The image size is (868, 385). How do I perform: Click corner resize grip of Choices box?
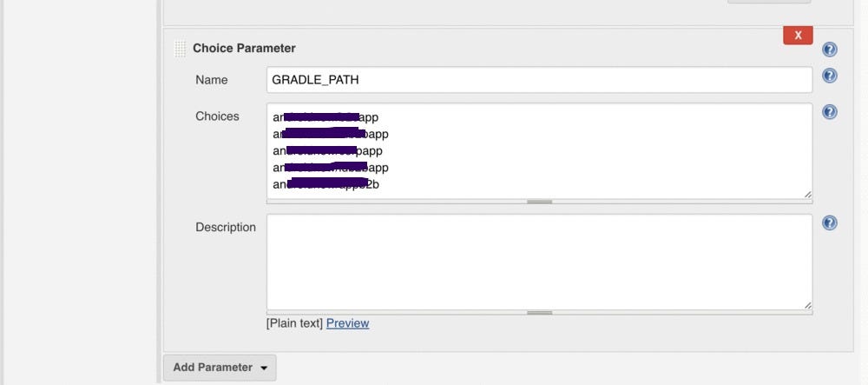point(807,194)
